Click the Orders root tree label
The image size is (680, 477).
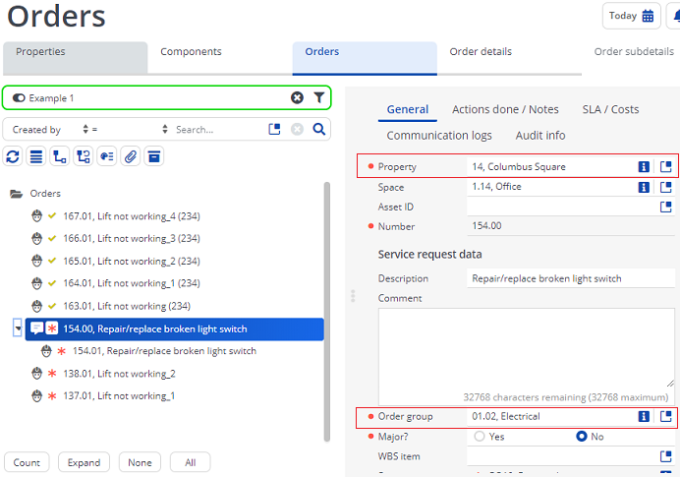tap(45, 193)
